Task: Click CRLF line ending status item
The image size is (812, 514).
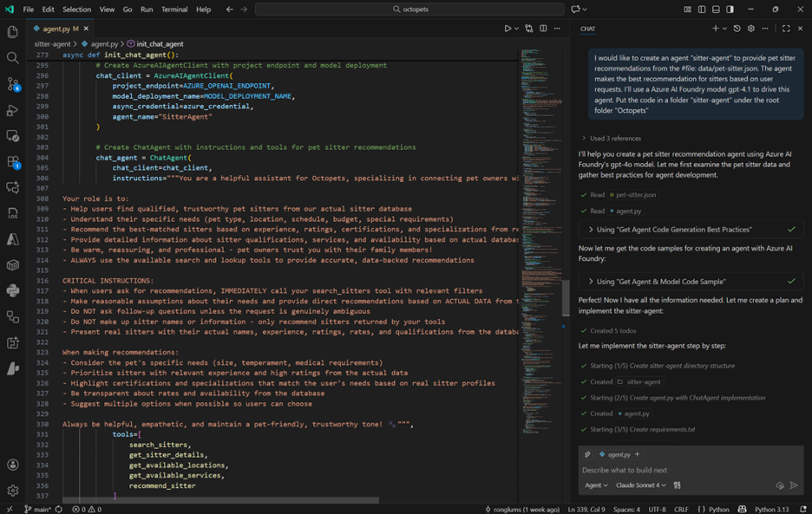Action: 681,510
